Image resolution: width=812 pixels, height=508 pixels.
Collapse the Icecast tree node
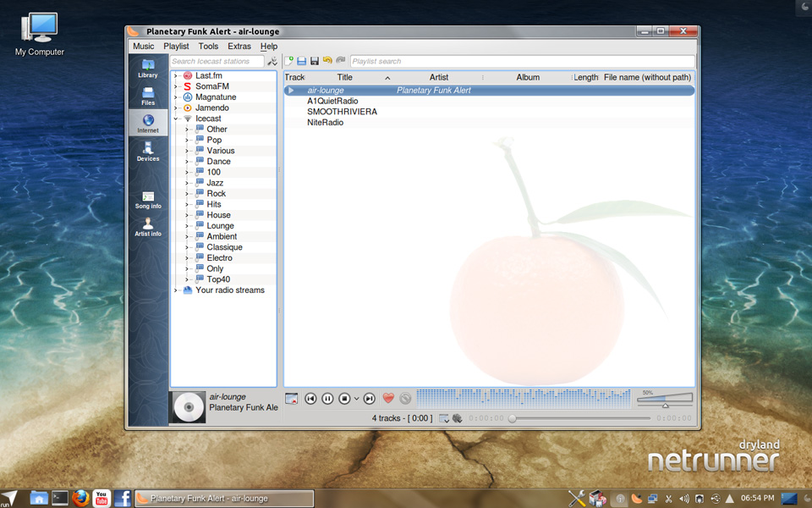point(176,119)
